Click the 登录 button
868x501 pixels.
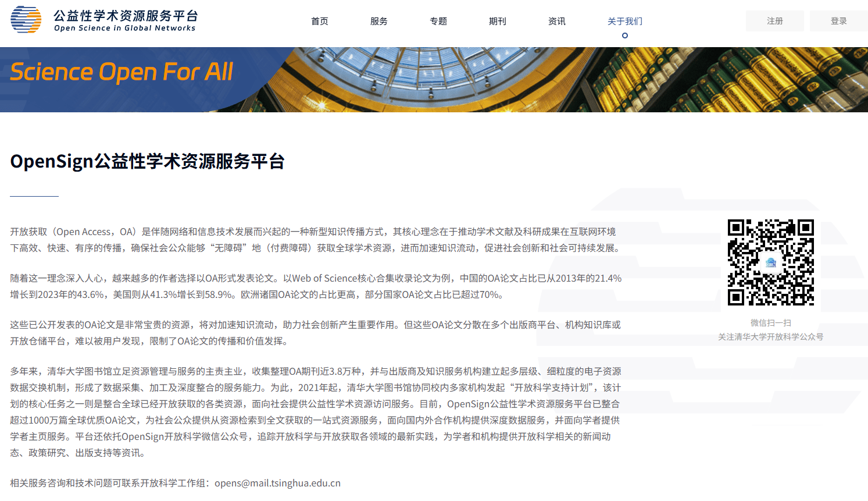pyautogui.click(x=839, y=21)
